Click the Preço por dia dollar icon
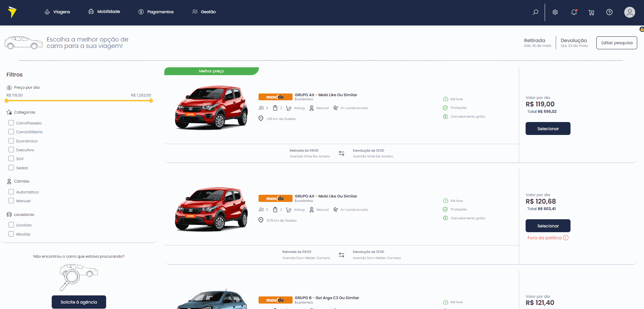644x309 pixels. [9, 88]
